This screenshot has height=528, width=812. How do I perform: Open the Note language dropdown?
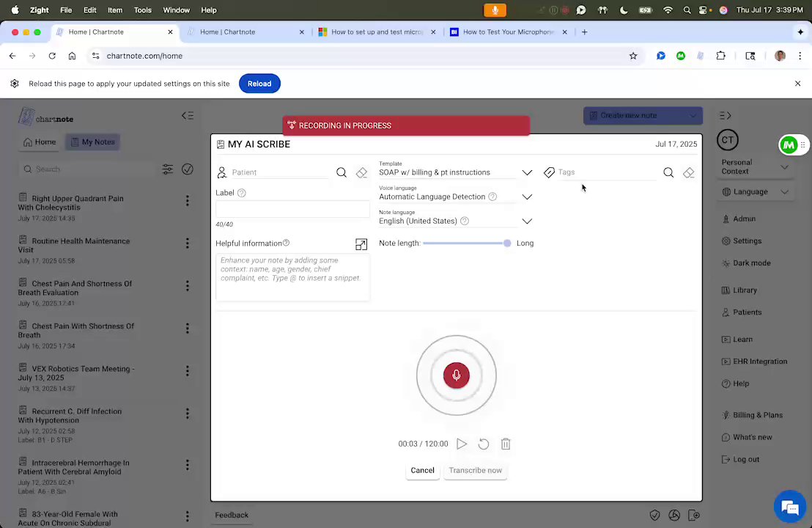coord(527,221)
